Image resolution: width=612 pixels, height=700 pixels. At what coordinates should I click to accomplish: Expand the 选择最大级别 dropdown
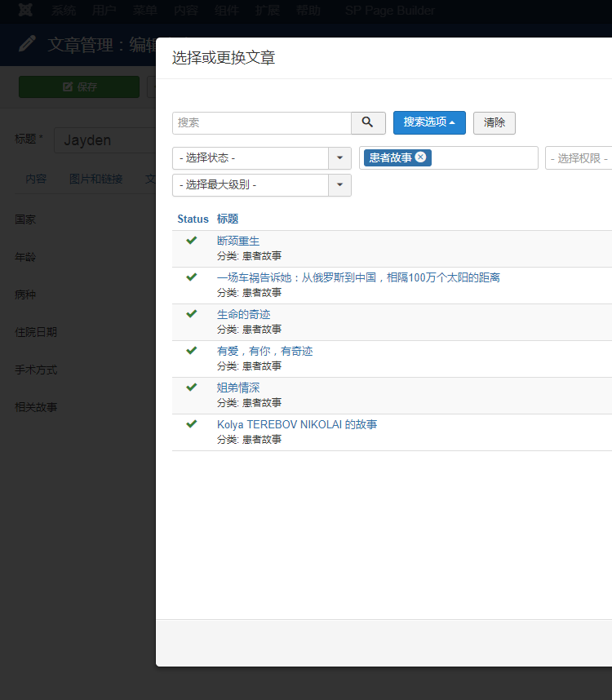pyautogui.click(x=261, y=185)
